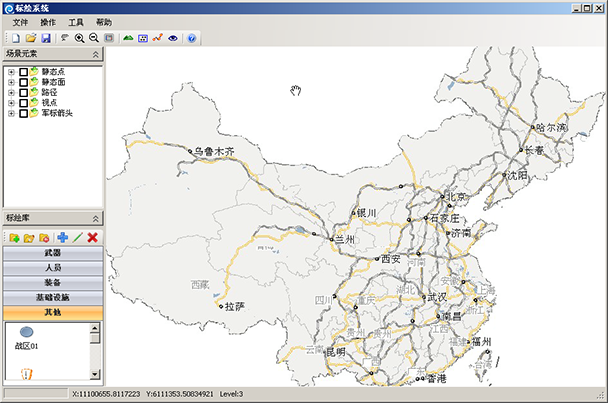Click the red X delete icon
608x403 pixels.
[x=92, y=237]
